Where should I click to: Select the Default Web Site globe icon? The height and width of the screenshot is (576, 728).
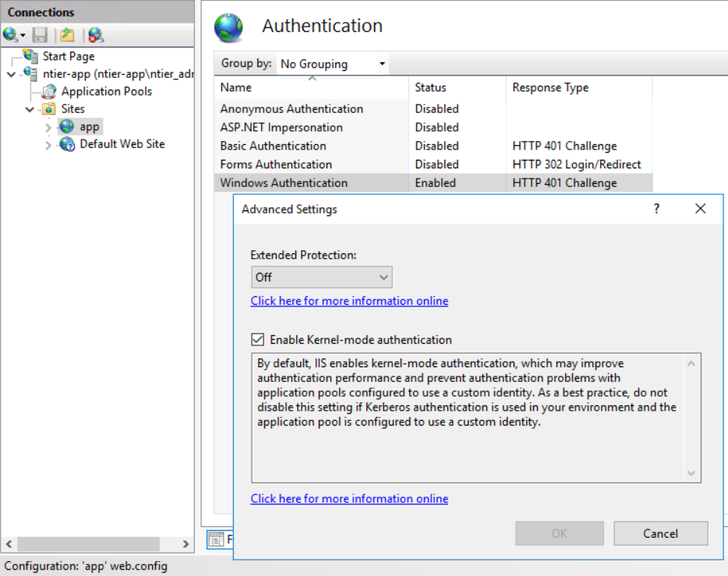click(67, 144)
